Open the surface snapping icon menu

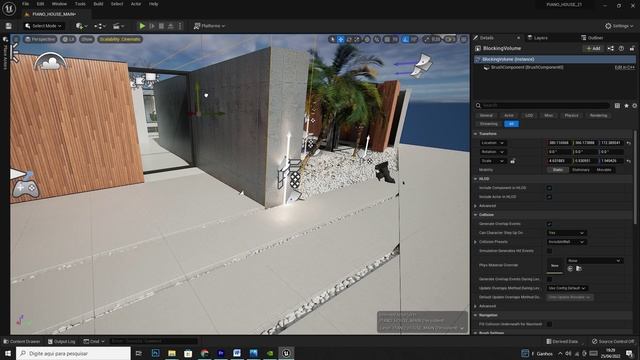(377, 39)
